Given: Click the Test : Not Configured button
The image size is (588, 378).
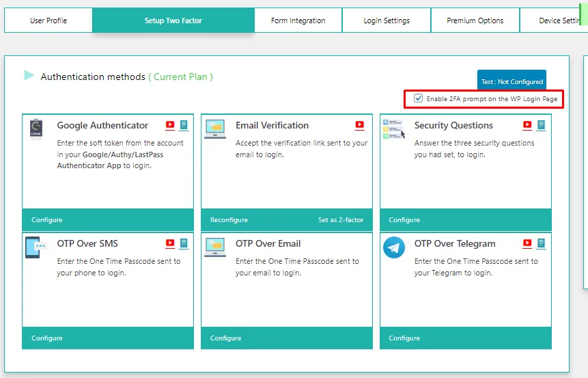Looking at the screenshot, I should tap(512, 81).
